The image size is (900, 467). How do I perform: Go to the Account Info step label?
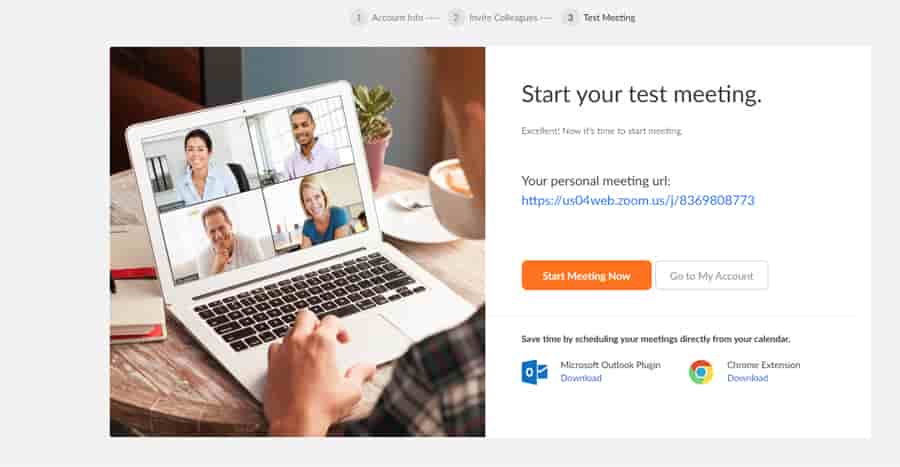click(397, 18)
